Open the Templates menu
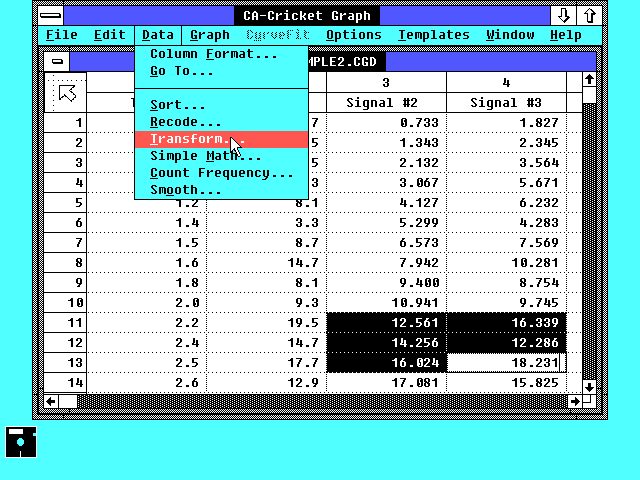Screen dimensions: 640x480 (x=433, y=35)
